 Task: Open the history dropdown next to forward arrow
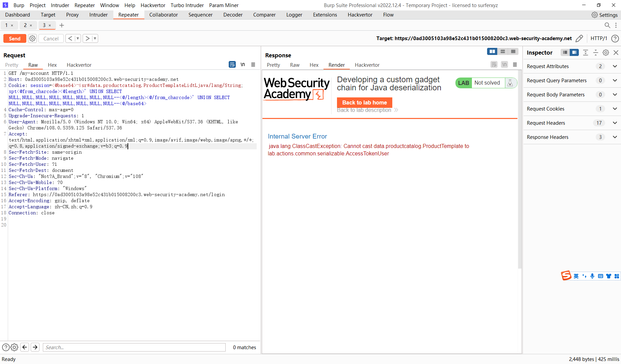click(95, 38)
